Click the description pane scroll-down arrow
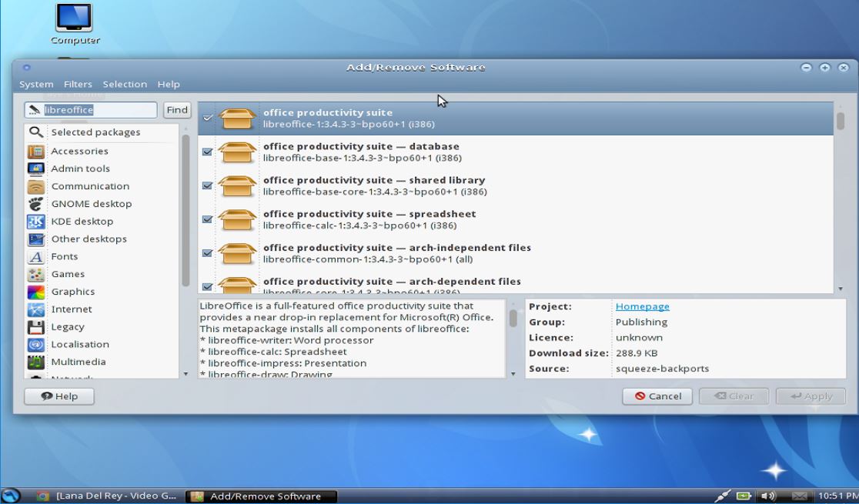Screen dimensions: 859x504 coord(513,374)
